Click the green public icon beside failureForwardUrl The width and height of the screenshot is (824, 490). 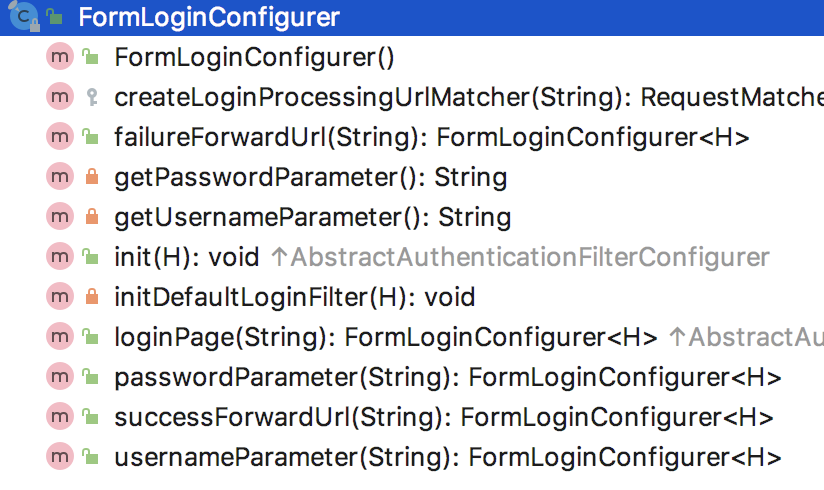click(91, 137)
